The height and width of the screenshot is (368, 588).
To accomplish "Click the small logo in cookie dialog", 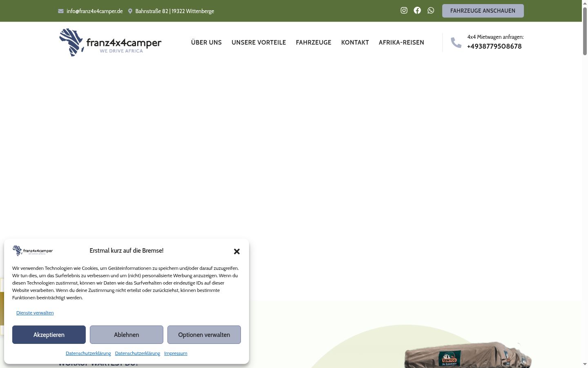I will 33,251.
